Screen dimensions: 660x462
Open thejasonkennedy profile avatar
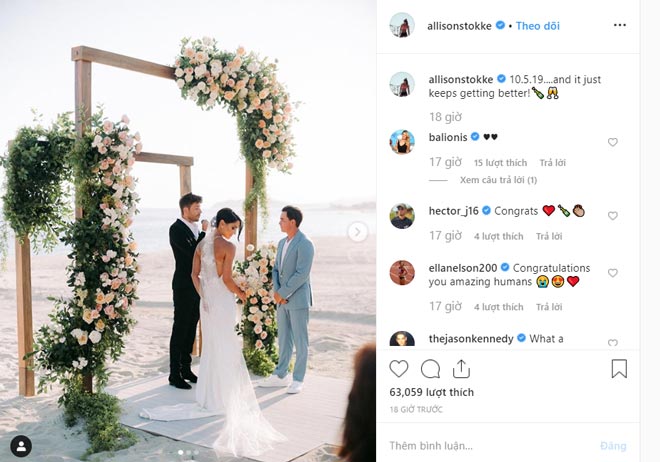point(402,339)
